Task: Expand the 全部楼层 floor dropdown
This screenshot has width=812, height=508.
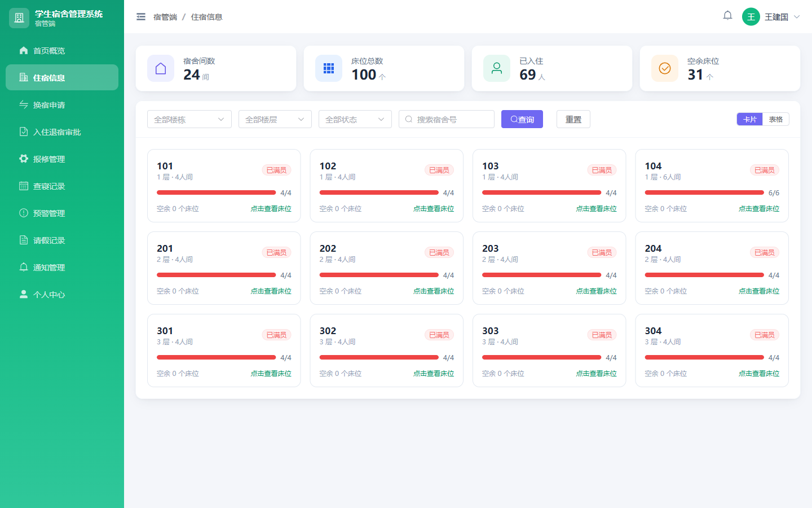Action: coord(275,119)
